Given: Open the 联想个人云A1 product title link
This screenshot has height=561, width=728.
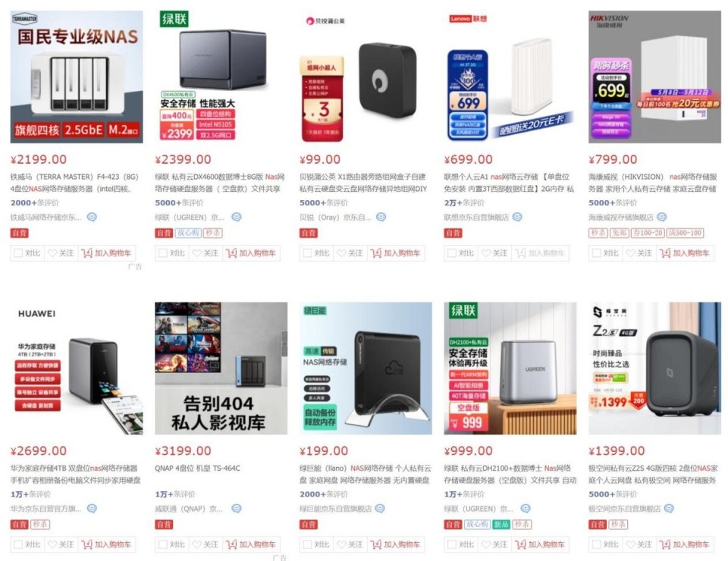Looking at the screenshot, I should click(509, 183).
